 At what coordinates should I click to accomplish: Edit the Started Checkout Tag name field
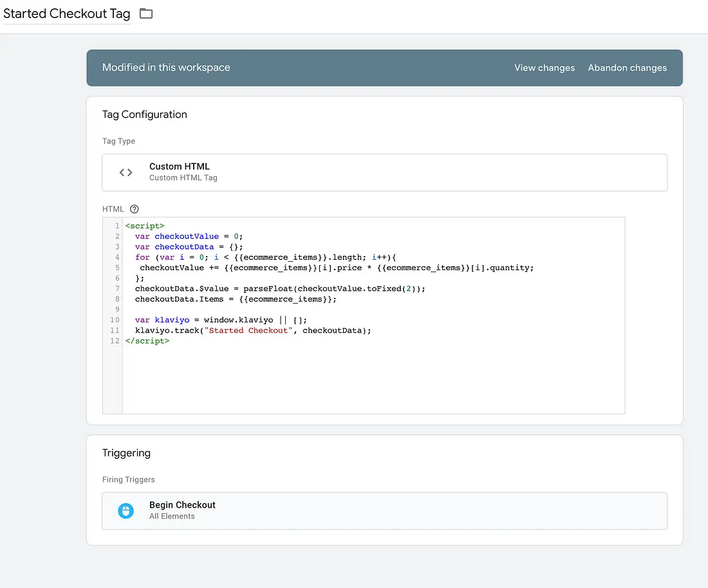66,14
